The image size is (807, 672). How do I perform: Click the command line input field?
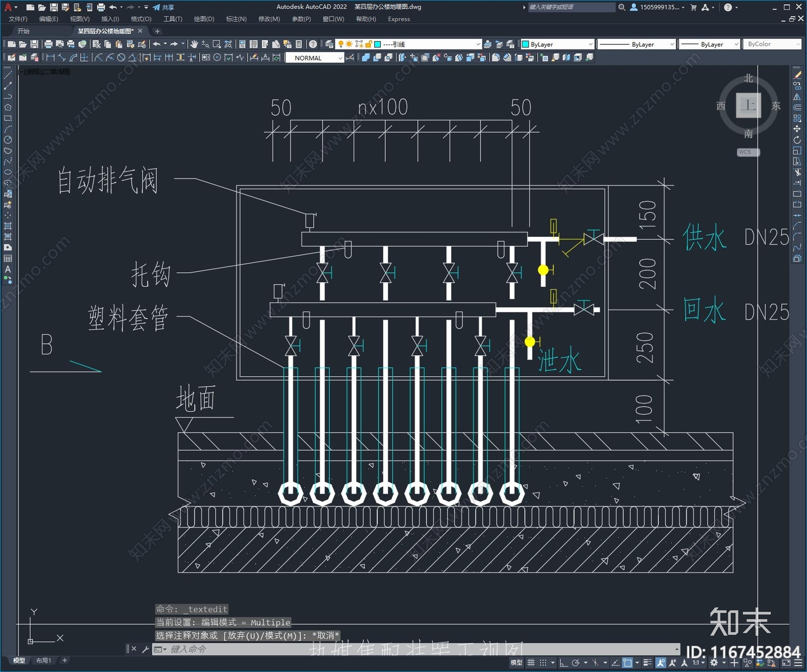coord(403,649)
